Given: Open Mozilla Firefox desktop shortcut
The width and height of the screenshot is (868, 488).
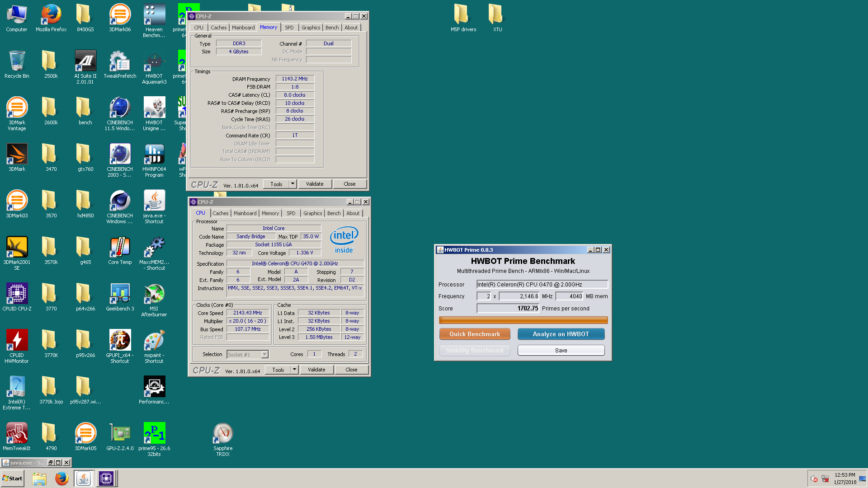Looking at the screenshot, I should pos(51,18).
